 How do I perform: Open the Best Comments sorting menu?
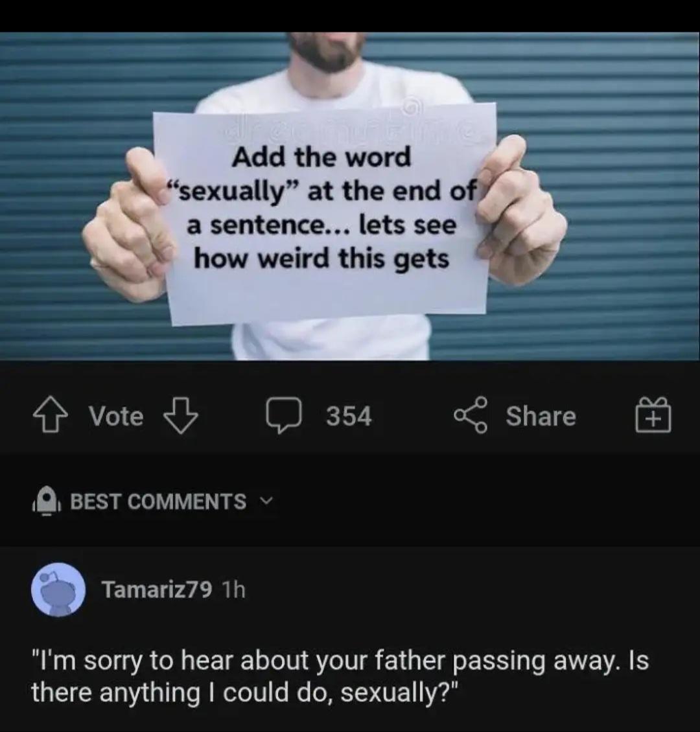click(158, 501)
